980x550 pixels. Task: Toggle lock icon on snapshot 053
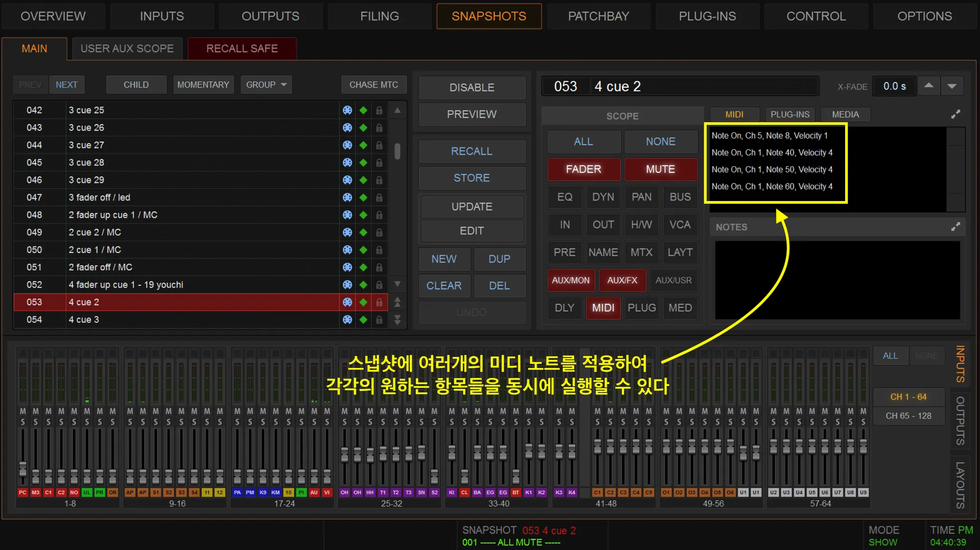tap(379, 302)
